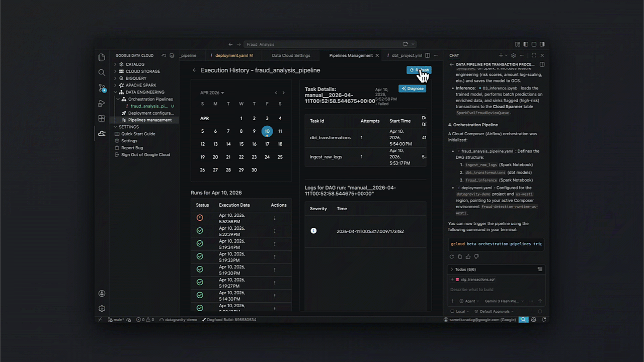Select Pipelines management tree item
The width and height of the screenshot is (644, 362).
150,120
